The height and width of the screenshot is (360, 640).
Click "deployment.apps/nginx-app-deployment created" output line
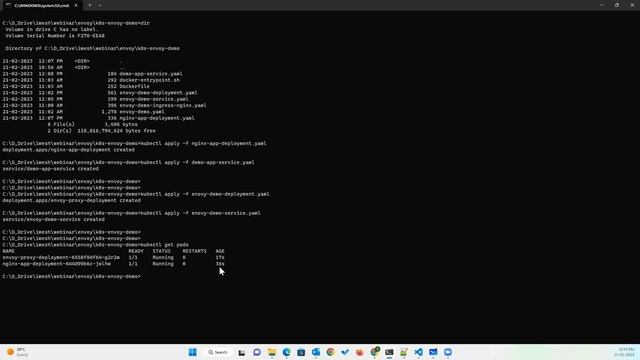pos(69,150)
